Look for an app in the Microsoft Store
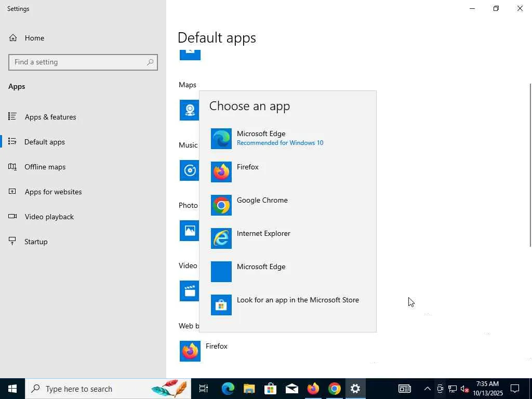 (287, 304)
